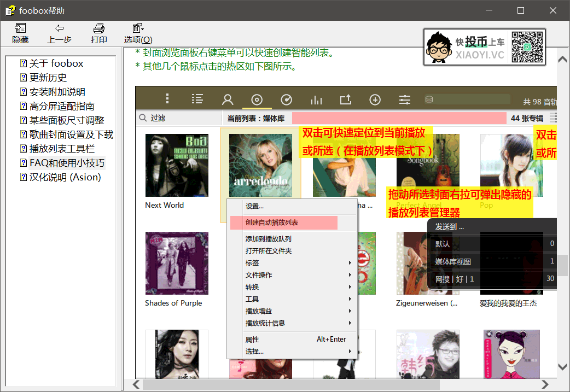
Task: Click the vertical scrollbar down arrow
Action: point(563,367)
